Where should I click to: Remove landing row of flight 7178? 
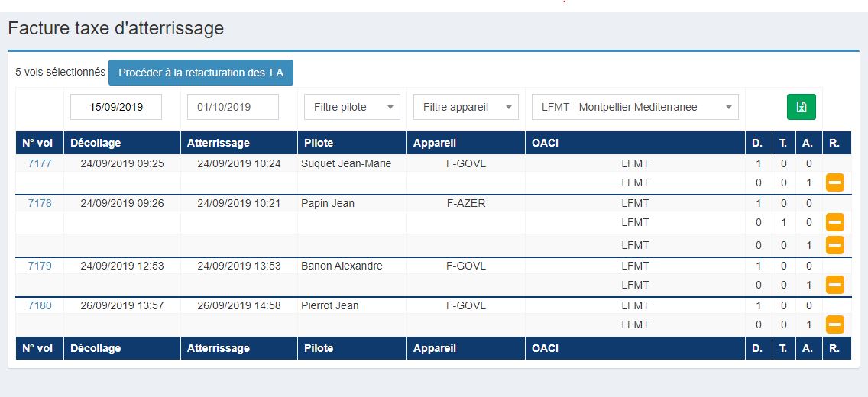point(835,245)
